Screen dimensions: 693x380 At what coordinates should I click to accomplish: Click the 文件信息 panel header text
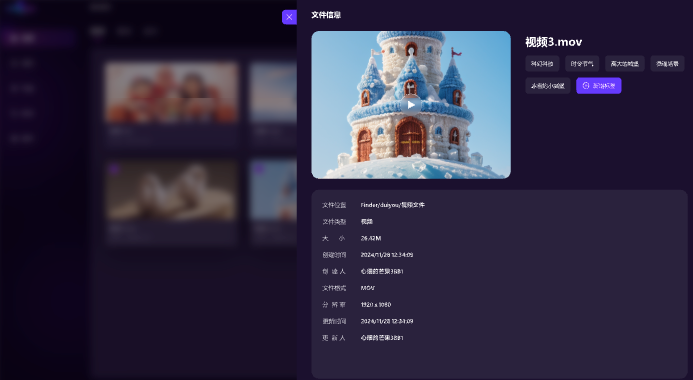click(326, 15)
